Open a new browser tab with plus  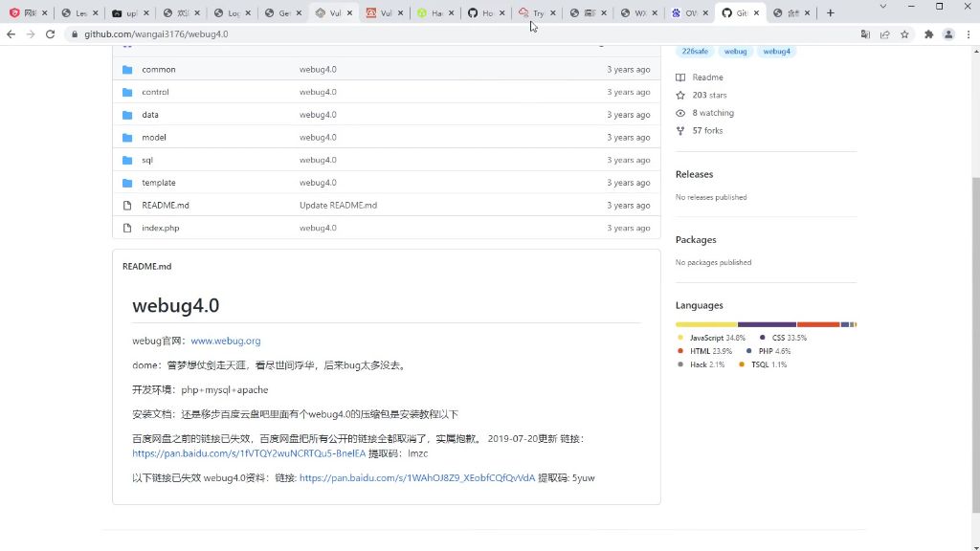(831, 12)
